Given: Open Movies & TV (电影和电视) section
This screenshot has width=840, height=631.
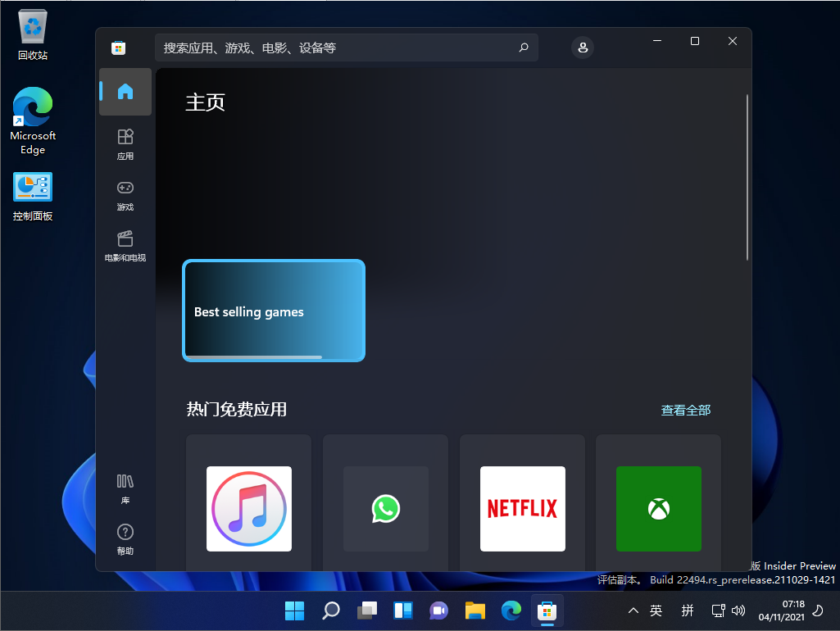Looking at the screenshot, I should [125, 247].
